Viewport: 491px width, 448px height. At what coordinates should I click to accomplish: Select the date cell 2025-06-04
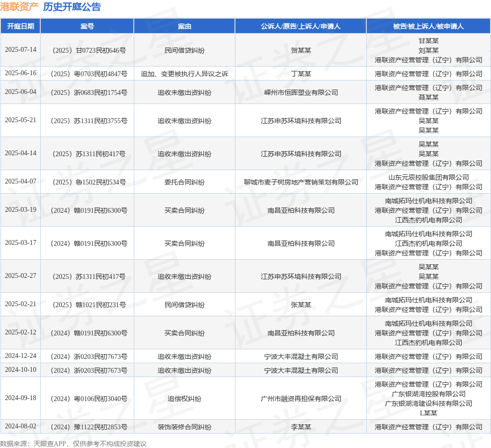[x=21, y=92]
